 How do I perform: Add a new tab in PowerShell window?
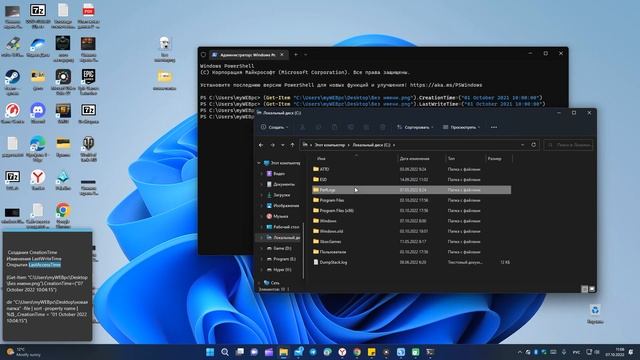tap(296, 54)
